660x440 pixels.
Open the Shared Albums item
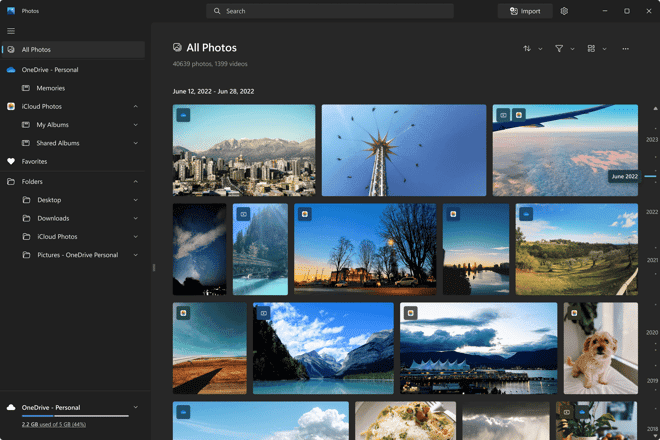click(57, 143)
